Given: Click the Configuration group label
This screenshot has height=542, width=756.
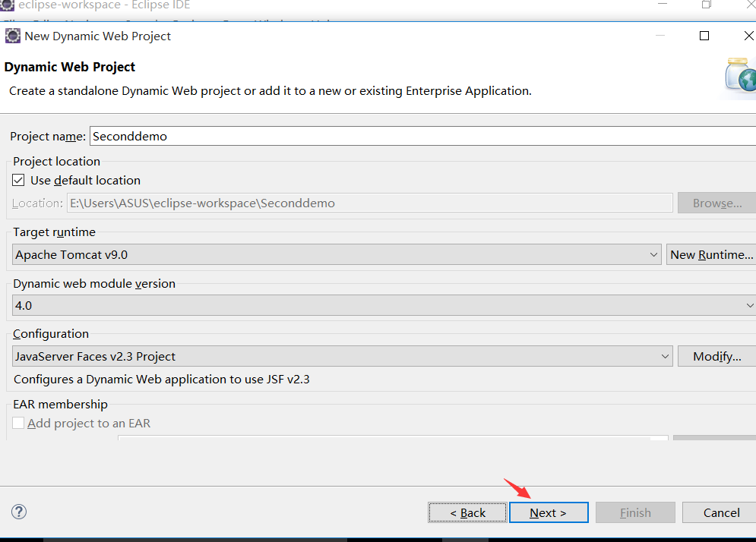Looking at the screenshot, I should tap(51, 334).
